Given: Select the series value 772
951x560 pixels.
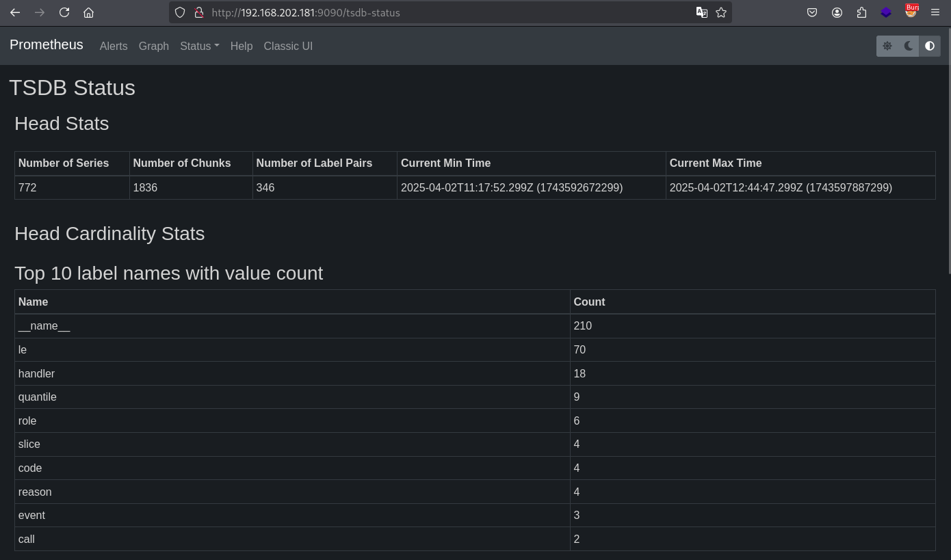Looking at the screenshot, I should [27, 187].
